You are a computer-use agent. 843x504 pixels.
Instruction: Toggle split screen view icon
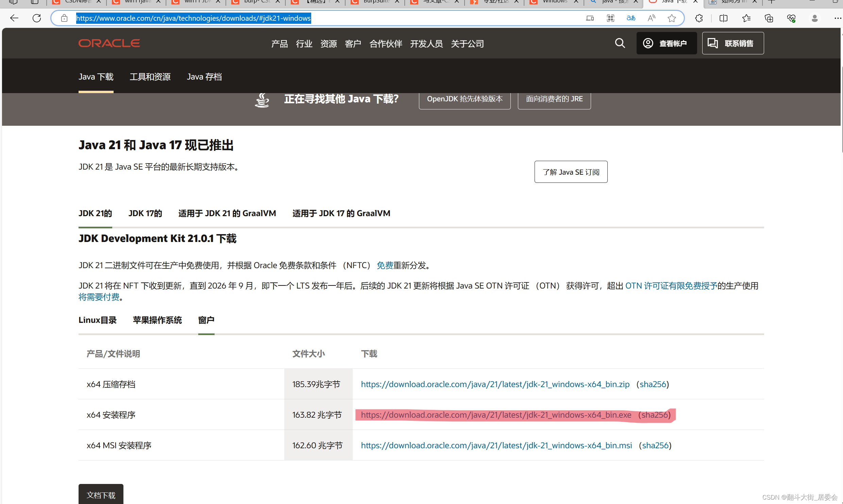723,18
